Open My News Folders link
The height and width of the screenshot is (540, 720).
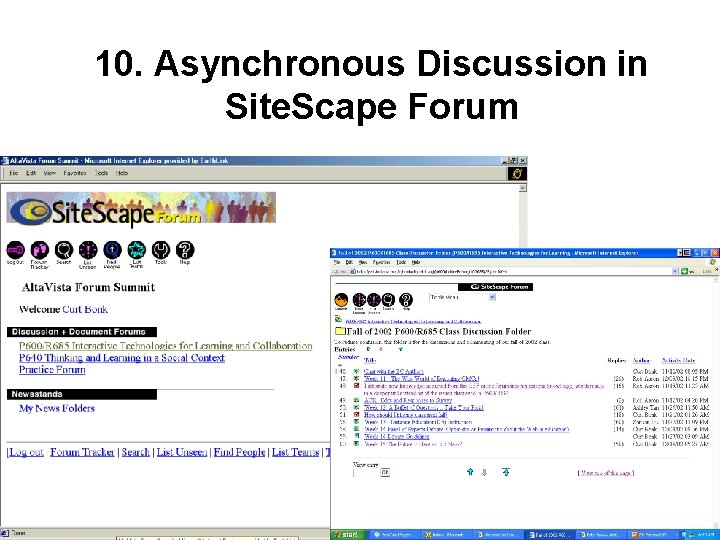(x=56, y=408)
